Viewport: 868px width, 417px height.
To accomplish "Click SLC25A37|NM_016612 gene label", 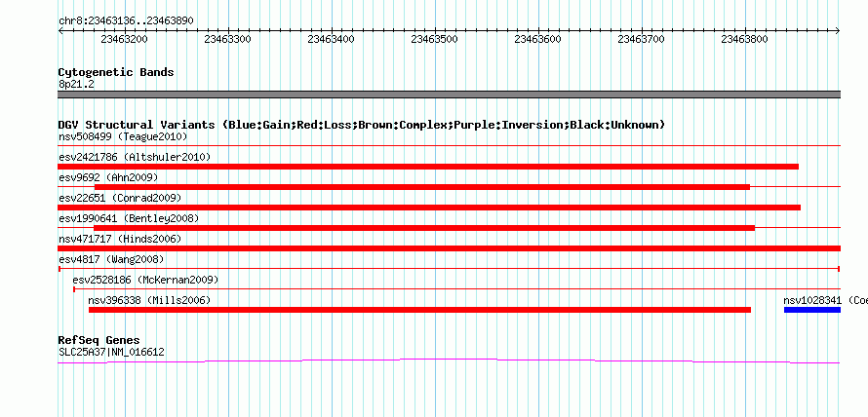I will (111, 352).
